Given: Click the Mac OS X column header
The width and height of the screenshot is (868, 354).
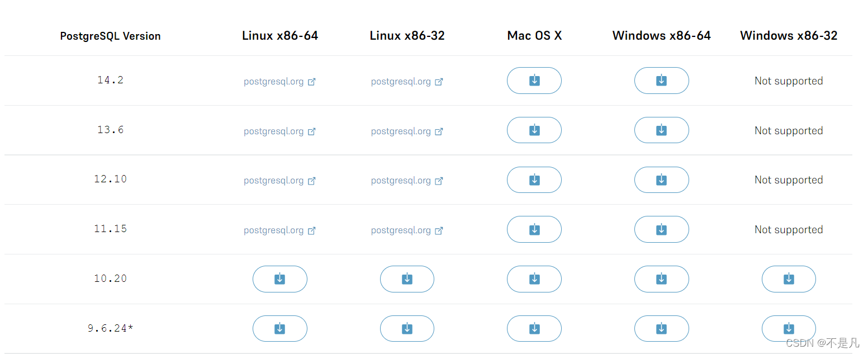Looking at the screenshot, I should tap(534, 35).
